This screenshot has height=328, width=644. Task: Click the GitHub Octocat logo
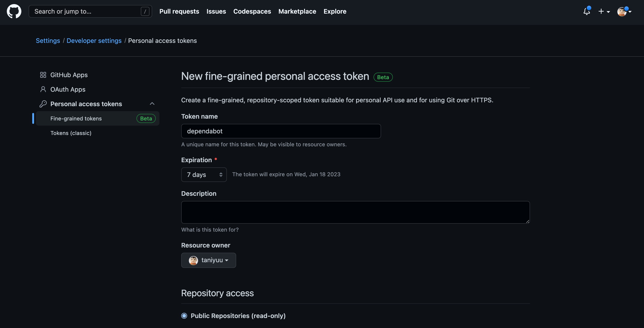[14, 11]
